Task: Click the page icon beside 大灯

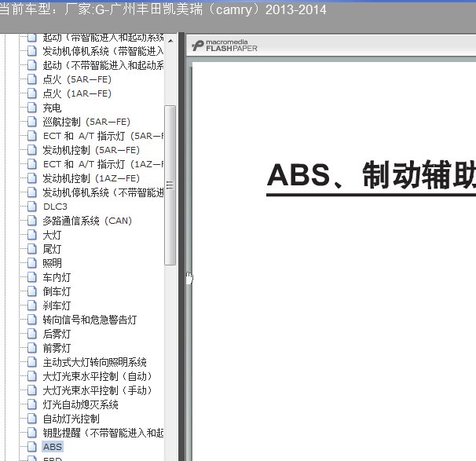Action: 32,235
